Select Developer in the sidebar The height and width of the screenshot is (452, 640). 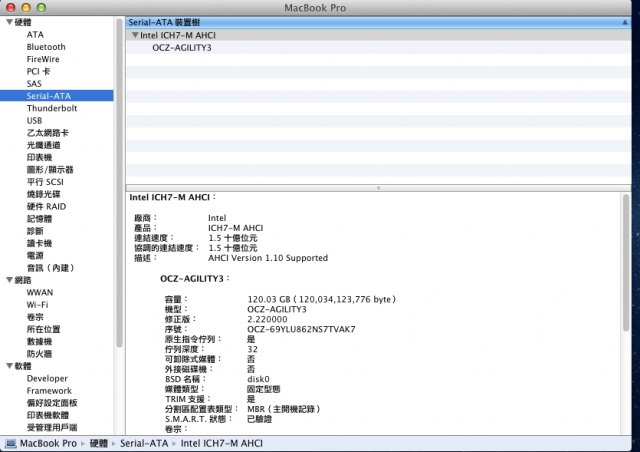coord(47,378)
